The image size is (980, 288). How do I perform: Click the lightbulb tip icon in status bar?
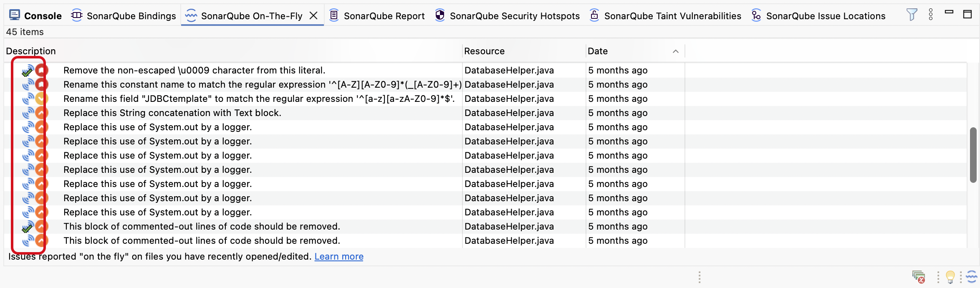[950, 277]
